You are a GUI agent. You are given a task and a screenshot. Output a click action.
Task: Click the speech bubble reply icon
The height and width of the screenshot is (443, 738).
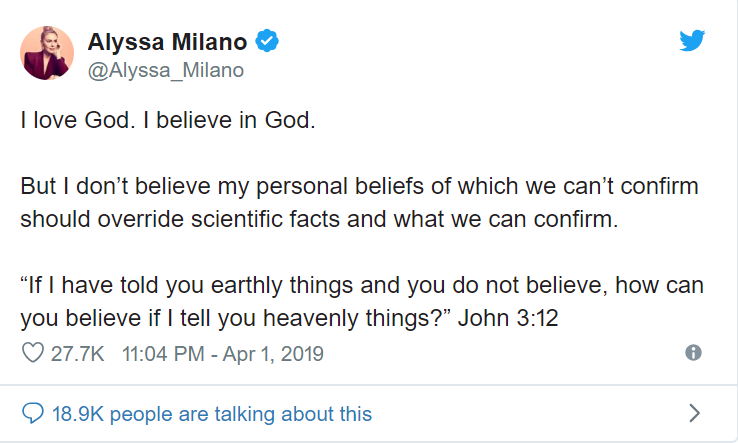pos(32,413)
